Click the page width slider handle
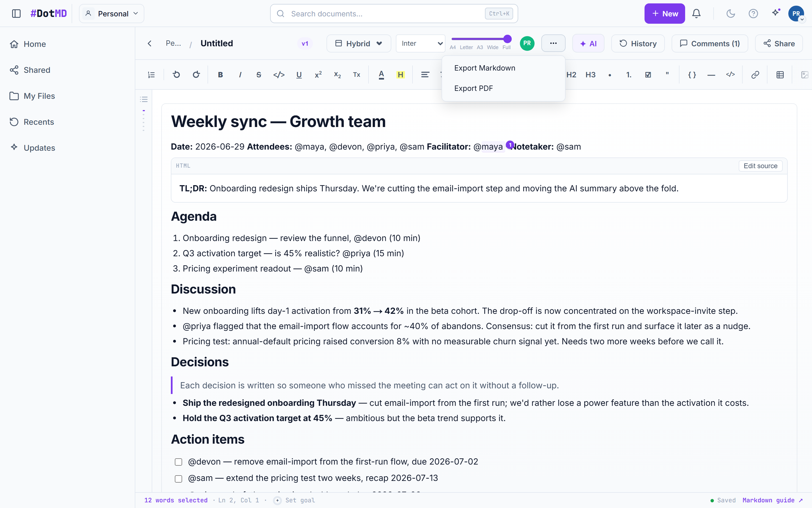Viewport: 812px width, 508px height. 507,39
